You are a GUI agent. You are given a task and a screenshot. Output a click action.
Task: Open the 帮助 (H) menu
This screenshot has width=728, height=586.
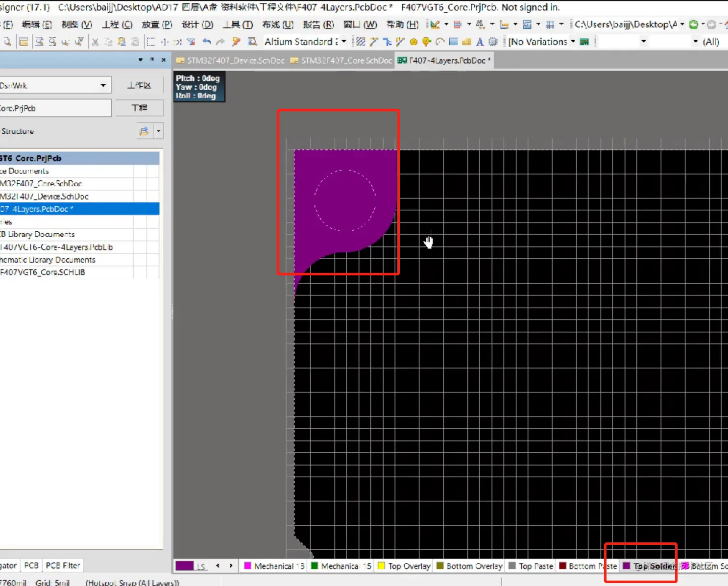402,24
